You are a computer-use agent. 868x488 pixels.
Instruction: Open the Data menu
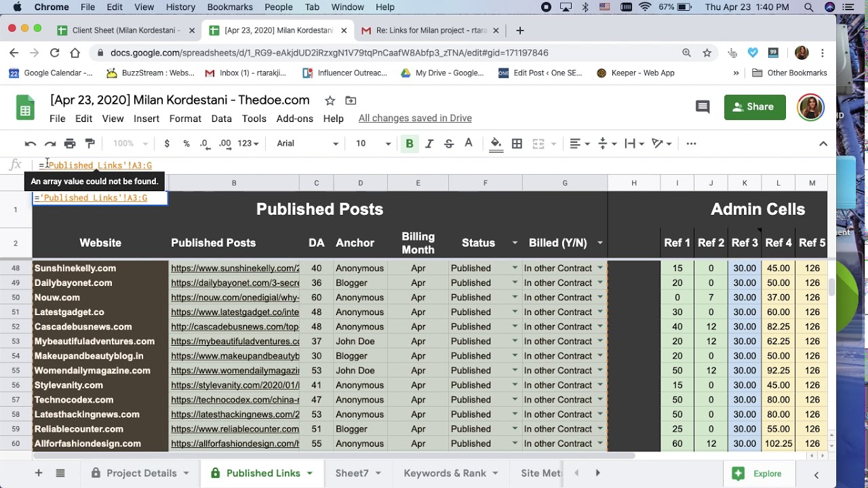tap(221, 119)
